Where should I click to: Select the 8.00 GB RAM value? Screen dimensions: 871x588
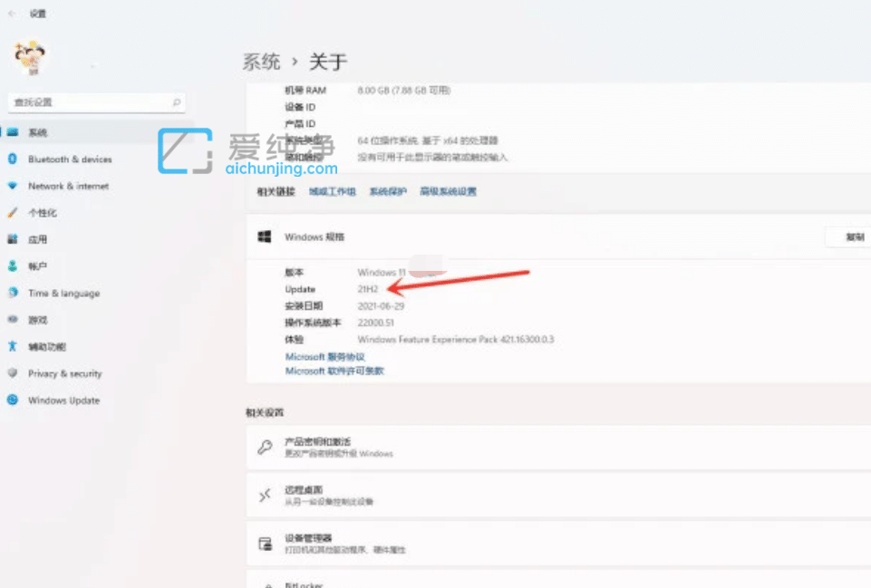(x=404, y=90)
